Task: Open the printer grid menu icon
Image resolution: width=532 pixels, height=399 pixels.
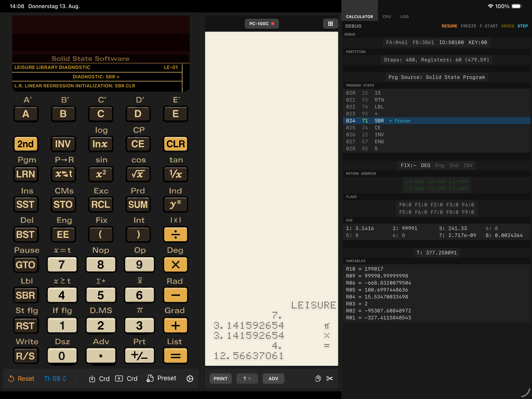Action: (x=330, y=24)
